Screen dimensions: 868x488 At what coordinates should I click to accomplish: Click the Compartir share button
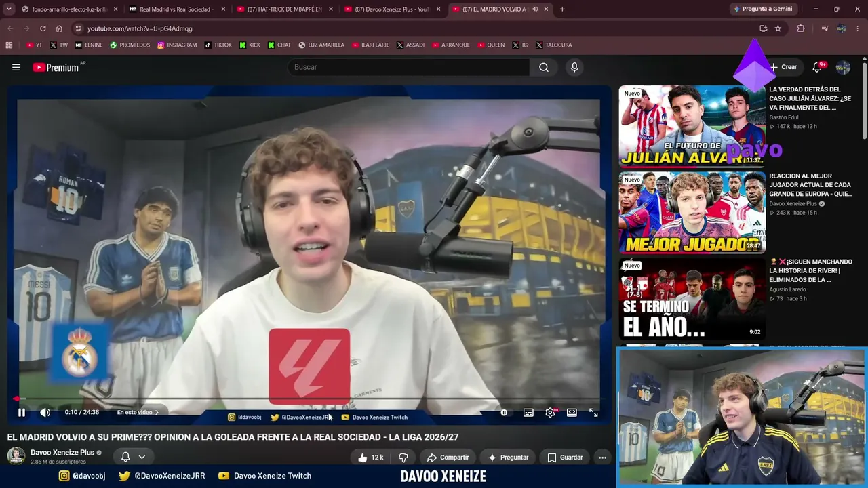click(448, 457)
